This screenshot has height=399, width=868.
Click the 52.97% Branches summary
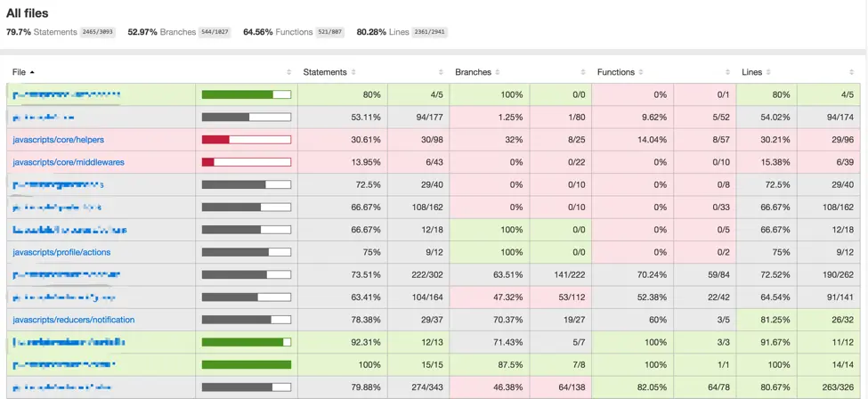(x=162, y=32)
